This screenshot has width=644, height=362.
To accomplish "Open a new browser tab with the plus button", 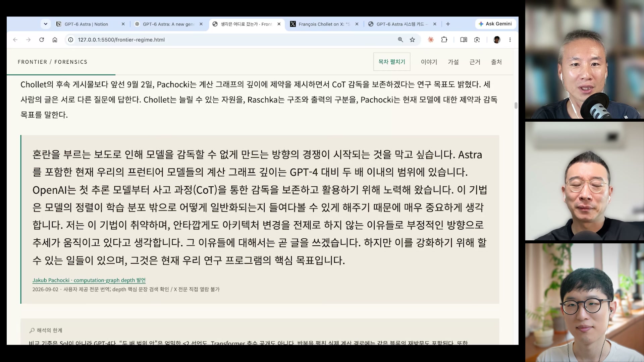I will coord(448,24).
